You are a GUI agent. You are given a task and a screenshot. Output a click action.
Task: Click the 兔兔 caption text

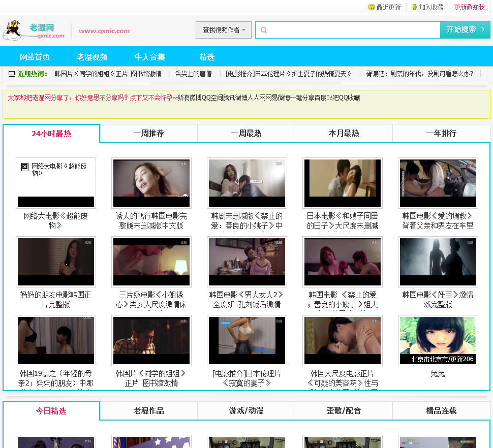(438, 374)
